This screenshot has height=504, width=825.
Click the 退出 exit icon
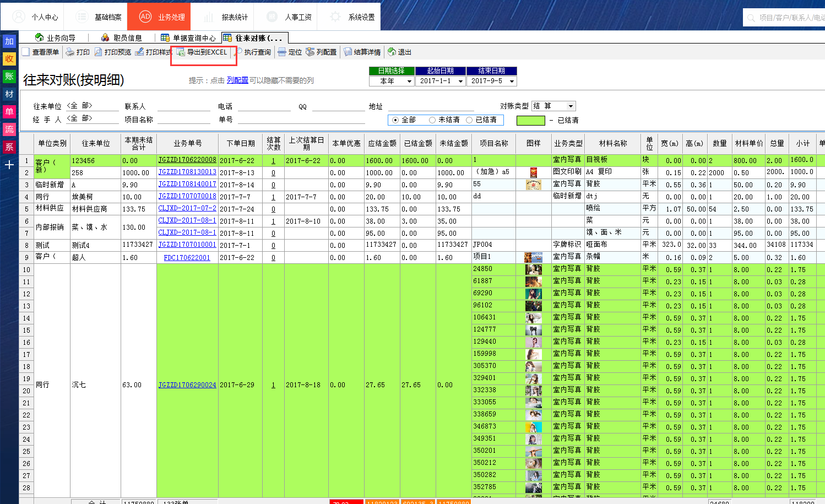392,52
